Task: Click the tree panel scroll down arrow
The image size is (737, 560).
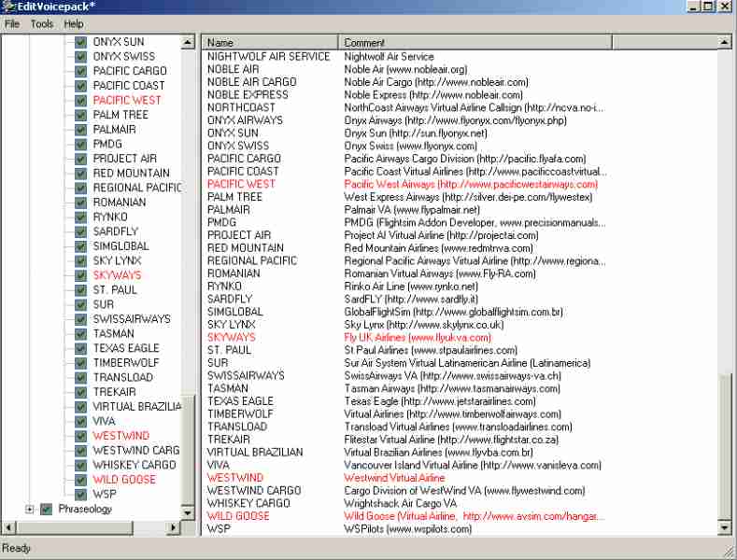Action: click(188, 514)
